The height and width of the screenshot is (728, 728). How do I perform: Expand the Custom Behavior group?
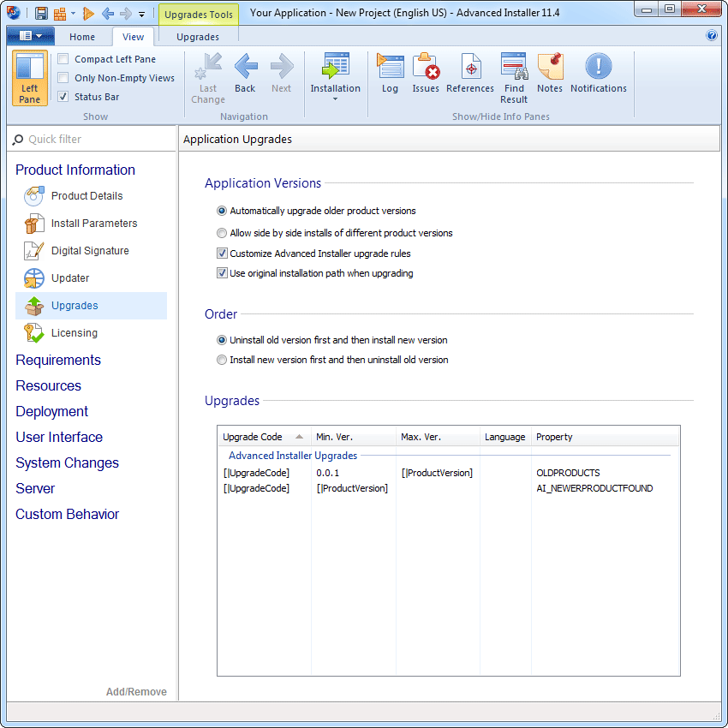(68, 515)
